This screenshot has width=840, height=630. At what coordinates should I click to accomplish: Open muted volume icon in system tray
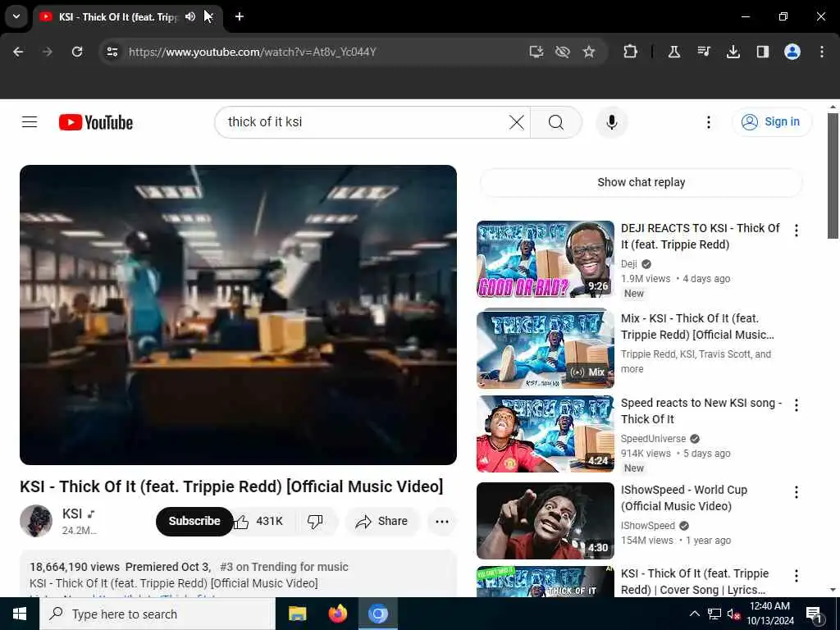pyautogui.click(x=733, y=614)
